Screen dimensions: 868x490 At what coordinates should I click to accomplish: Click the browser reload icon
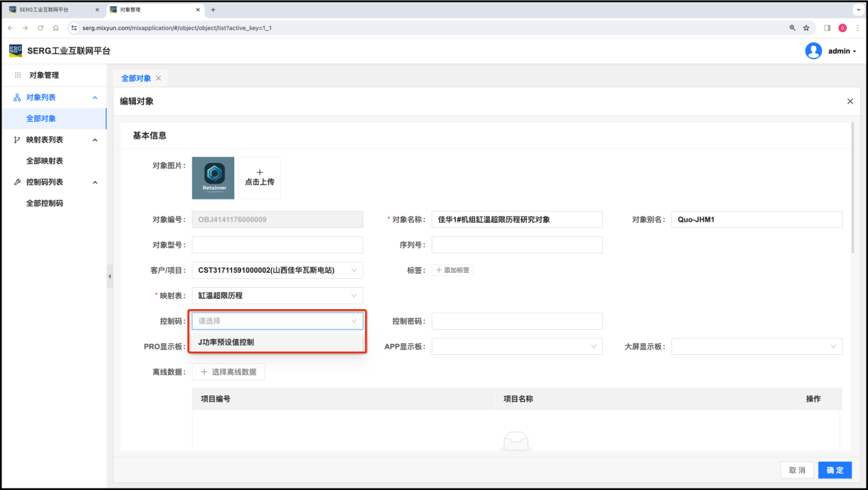(x=40, y=28)
